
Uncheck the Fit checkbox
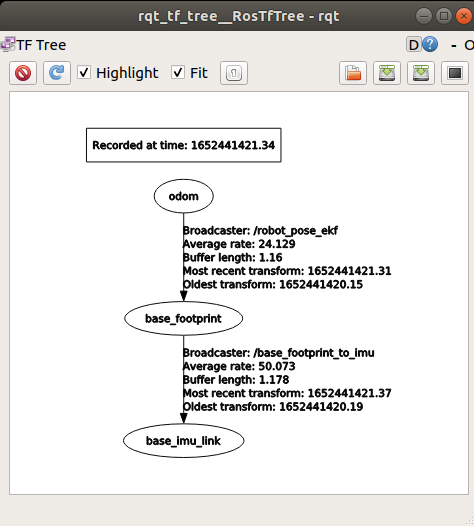[x=178, y=72]
